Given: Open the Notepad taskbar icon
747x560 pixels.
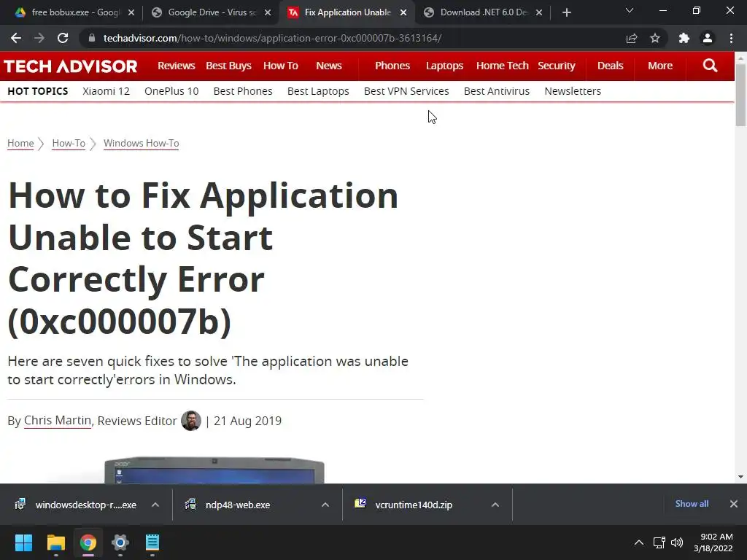Looking at the screenshot, I should point(152,542).
